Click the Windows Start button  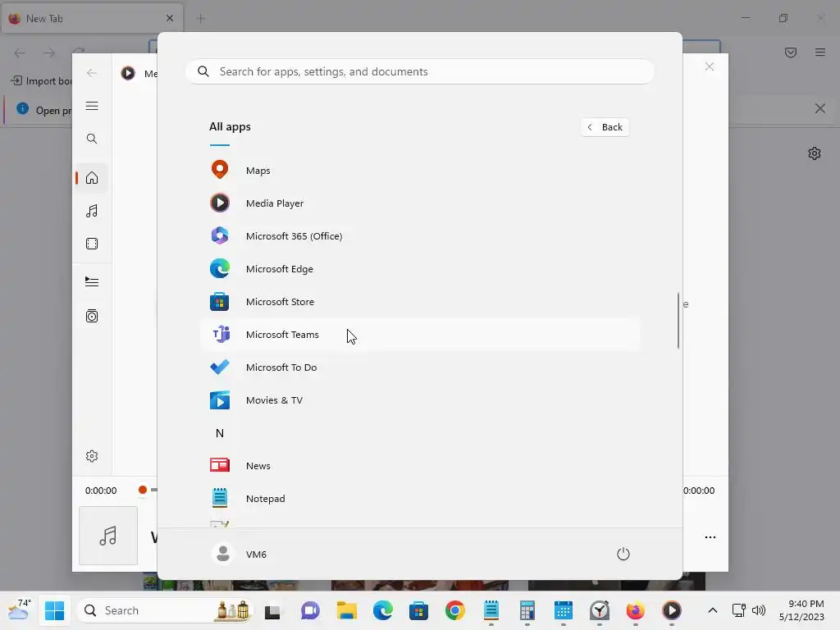pyautogui.click(x=55, y=610)
